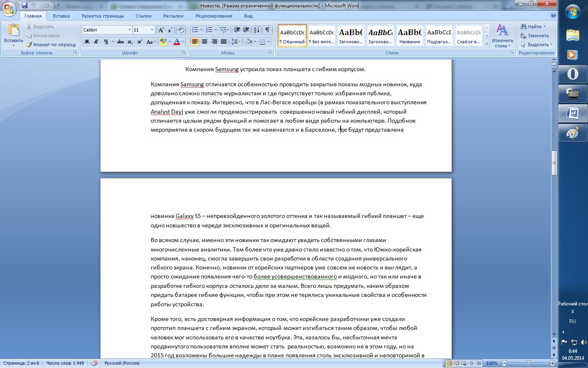Open the round Office button menu
The height and width of the screenshot is (368, 588).
[x=9, y=8]
